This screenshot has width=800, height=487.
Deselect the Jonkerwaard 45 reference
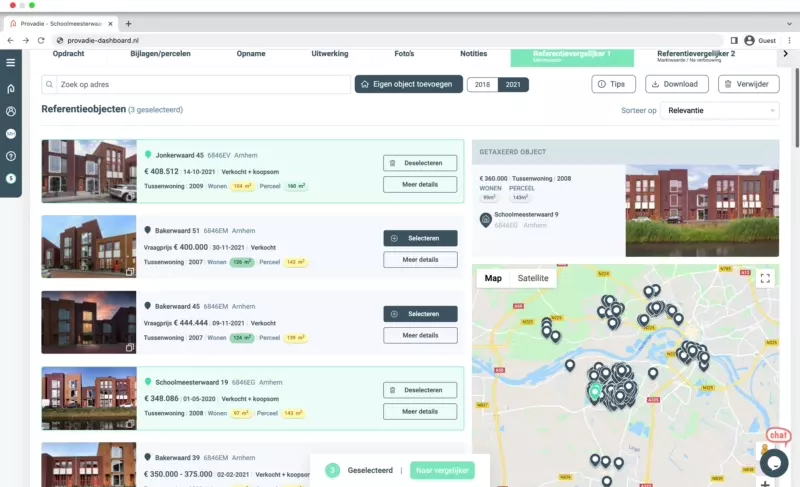420,163
